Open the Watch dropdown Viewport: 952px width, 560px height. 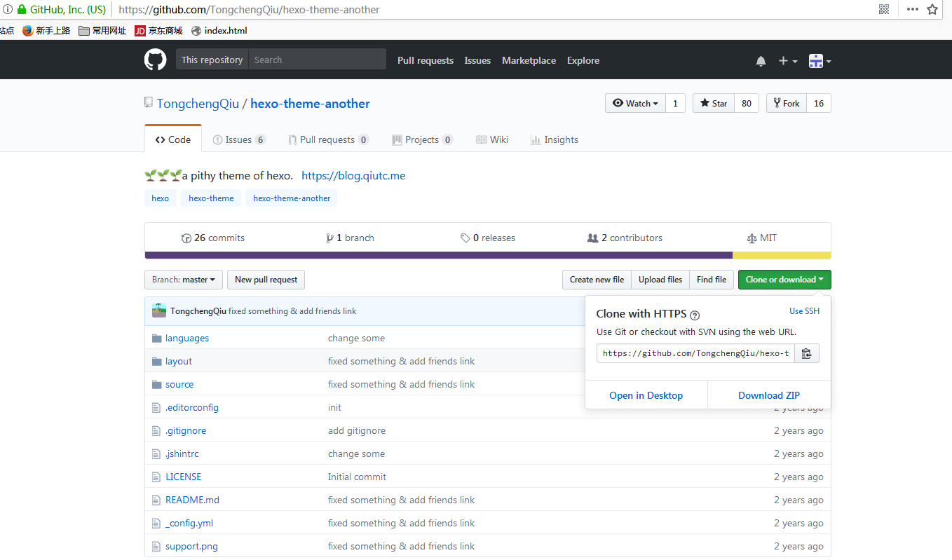(634, 103)
